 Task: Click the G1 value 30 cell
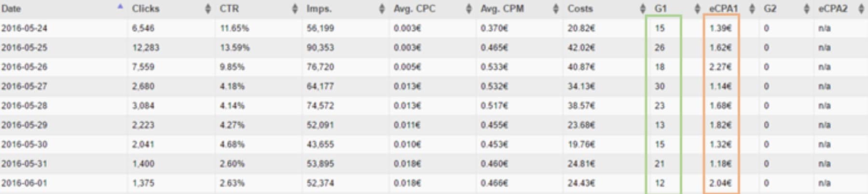coord(660,86)
